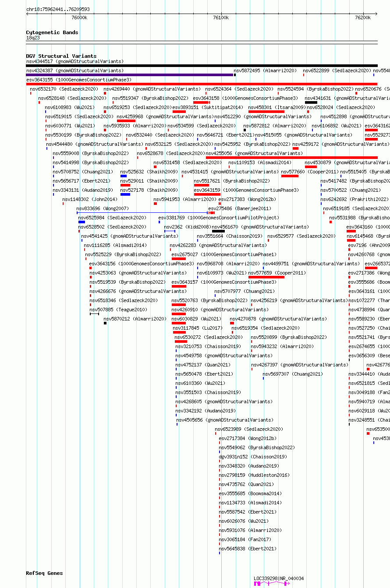Screen dimensions: 390x588
Task: Select the 18q23 band label
Action: [x=33, y=38]
